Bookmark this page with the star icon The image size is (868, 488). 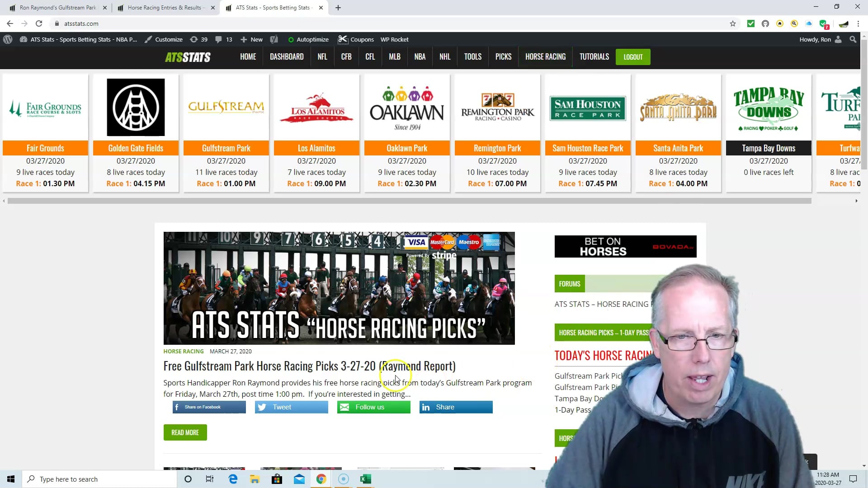(x=733, y=23)
